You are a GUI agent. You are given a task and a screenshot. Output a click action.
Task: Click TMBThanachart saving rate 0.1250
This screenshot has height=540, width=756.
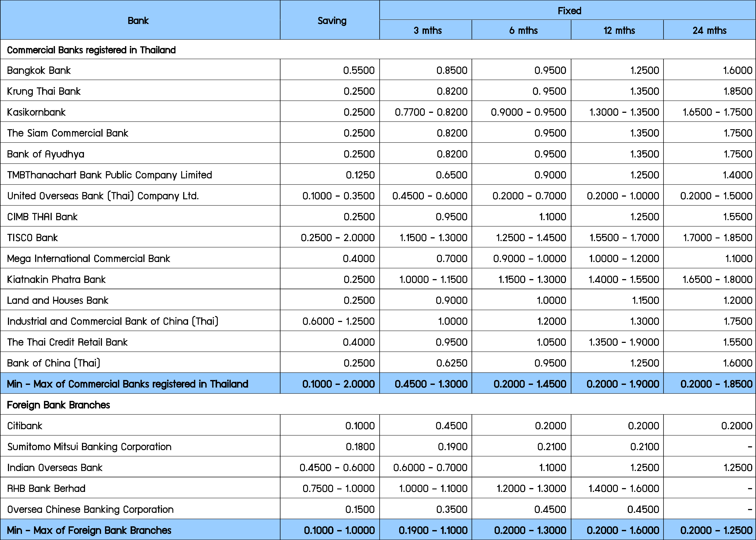tap(360, 175)
